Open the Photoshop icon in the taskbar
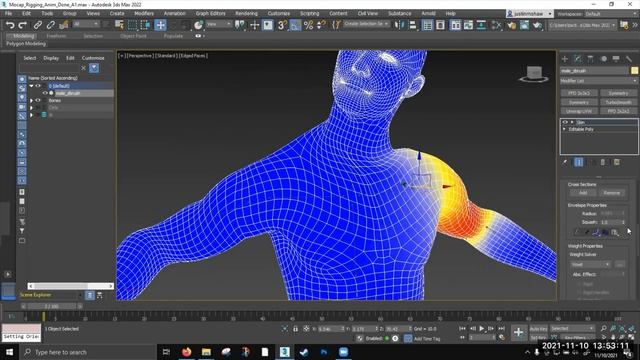The height and width of the screenshot is (360, 640). click(x=324, y=352)
